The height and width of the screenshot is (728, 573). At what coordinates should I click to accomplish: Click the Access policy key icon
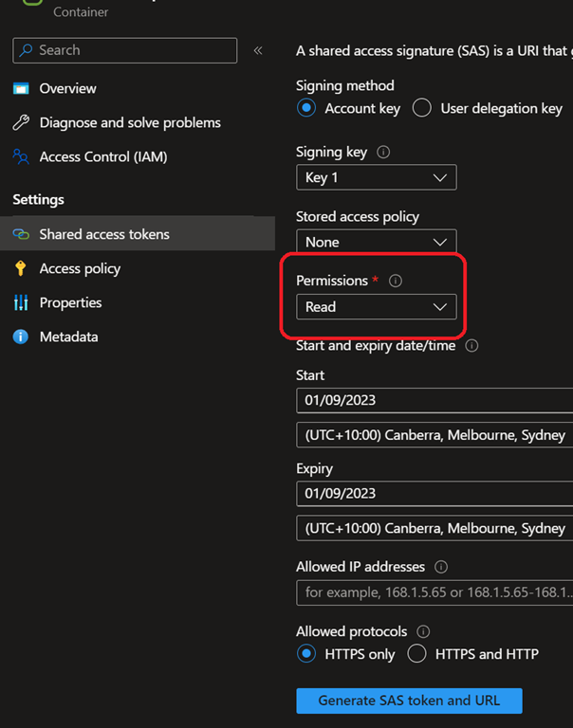click(x=21, y=268)
